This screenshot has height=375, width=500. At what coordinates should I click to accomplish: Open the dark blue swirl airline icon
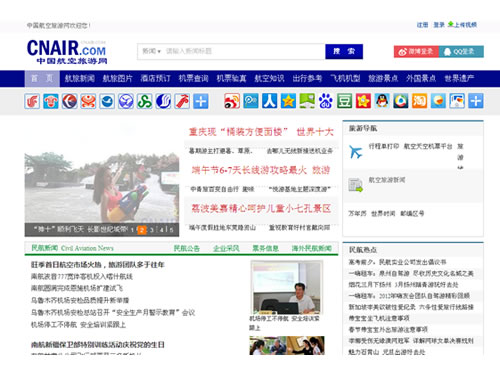[x=163, y=101]
